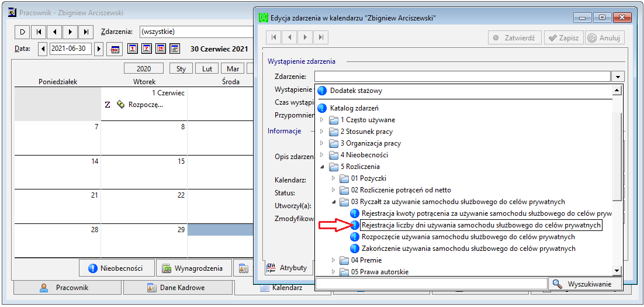Open the Zdarzenia filter field showing (wszystkie)
The height and width of the screenshot is (307, 644).
[197, 32]
